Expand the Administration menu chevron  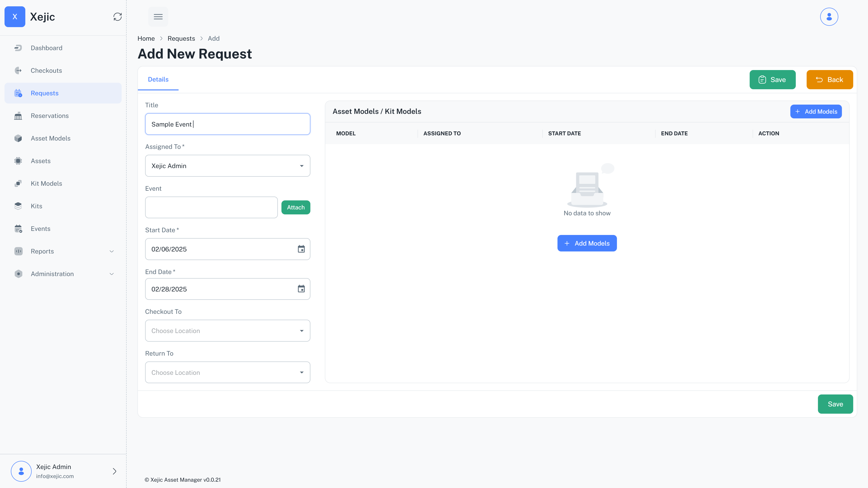click(x=111, y=274)
